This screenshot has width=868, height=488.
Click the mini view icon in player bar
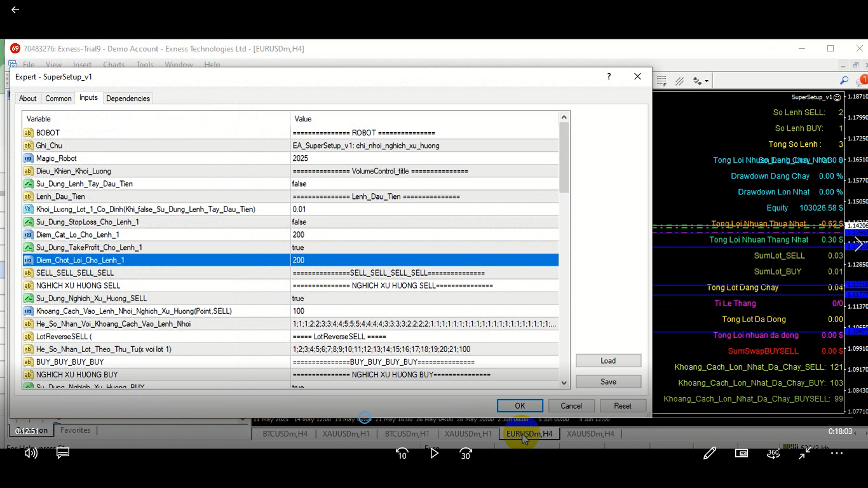(x=742, y=453)
